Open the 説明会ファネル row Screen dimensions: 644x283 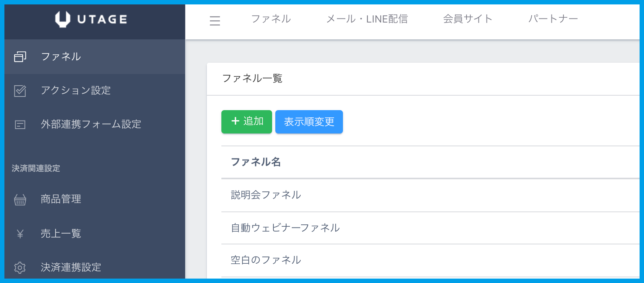tap(266, 195)
